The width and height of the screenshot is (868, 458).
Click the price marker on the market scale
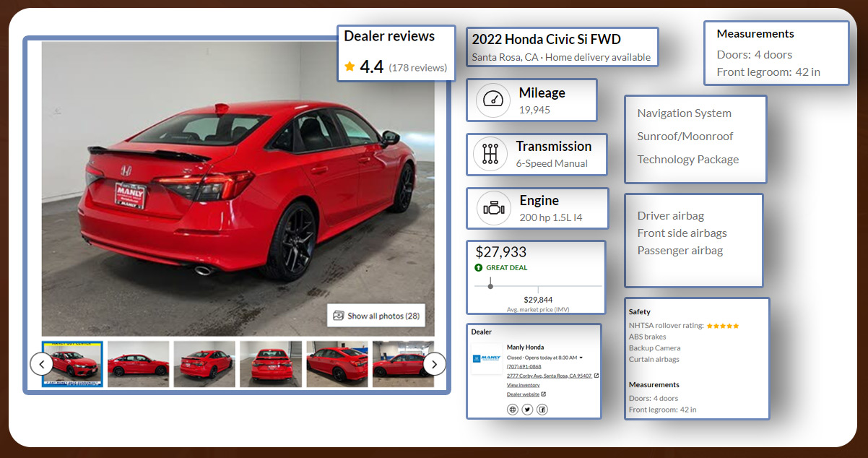click(490, 286)
